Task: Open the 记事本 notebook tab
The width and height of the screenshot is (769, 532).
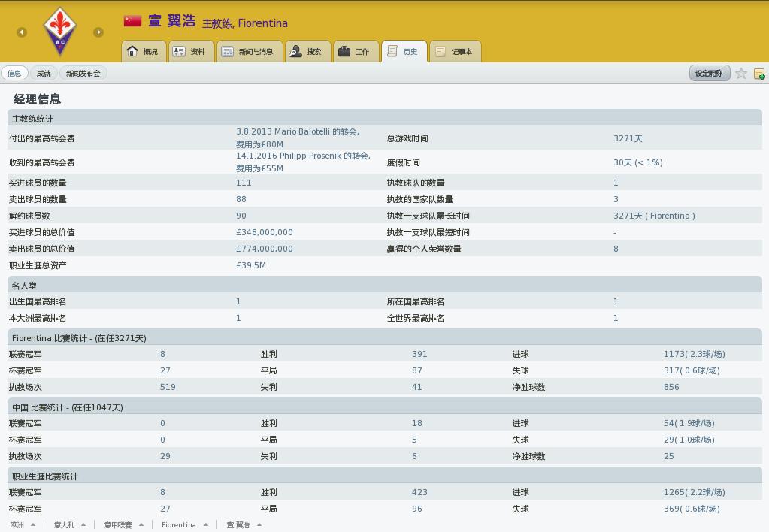Action: pyautogui.click(x=453, y=51)
